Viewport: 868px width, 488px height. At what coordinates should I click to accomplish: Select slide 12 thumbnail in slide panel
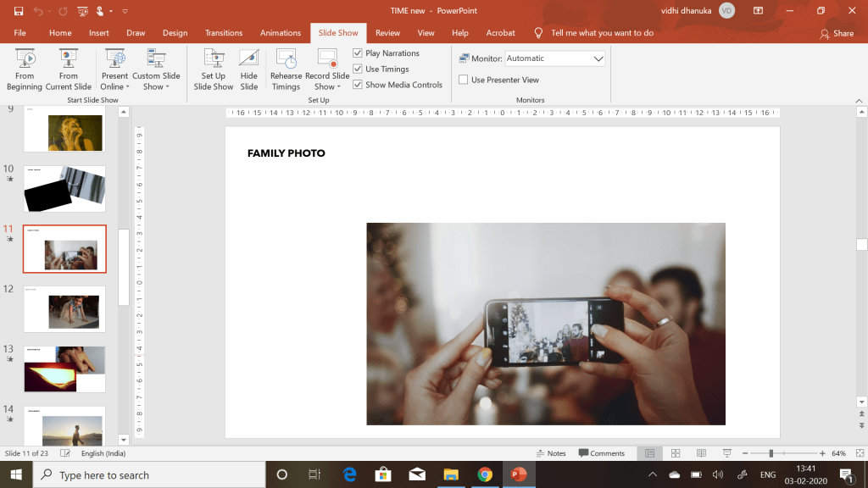tap(64, 308)
